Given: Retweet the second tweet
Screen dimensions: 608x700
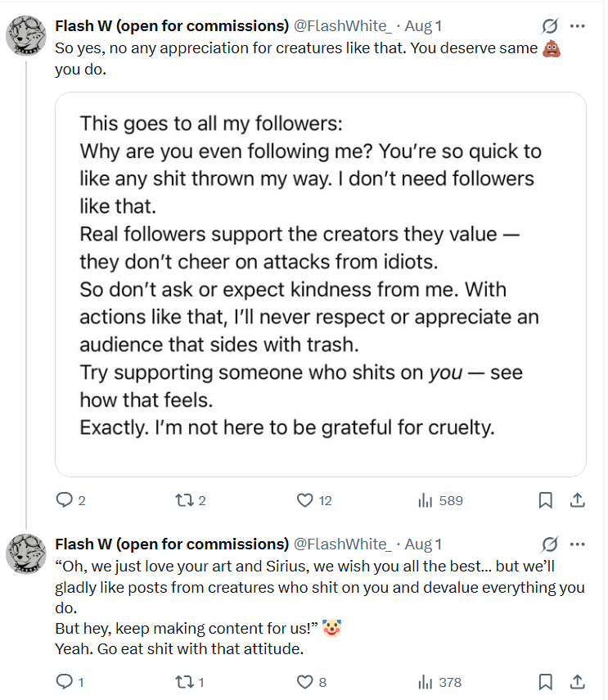Looking at the screenshot, I should (x=184, y=681).
